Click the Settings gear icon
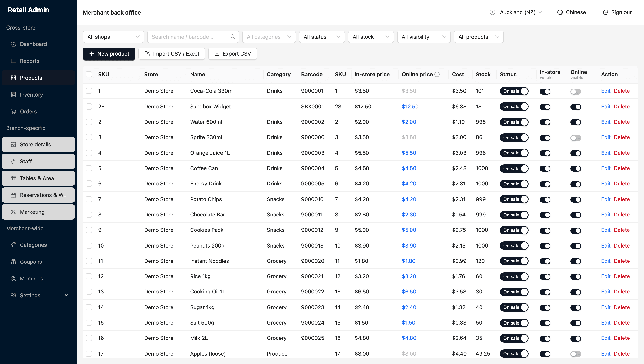 13,295
